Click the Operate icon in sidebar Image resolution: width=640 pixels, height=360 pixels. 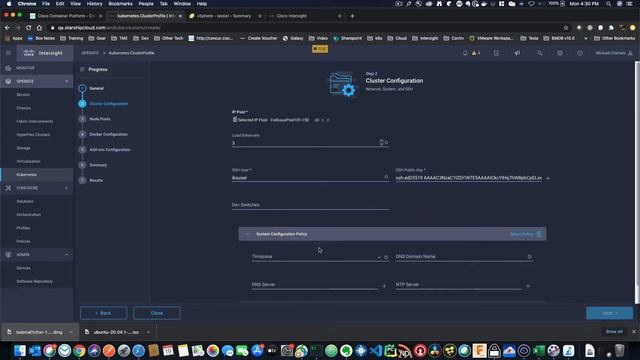click(8, 81)
